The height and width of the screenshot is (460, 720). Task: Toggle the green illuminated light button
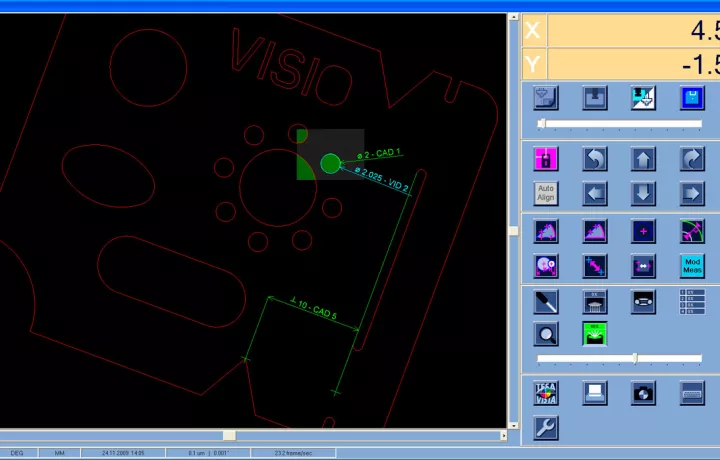pos(595,334)
